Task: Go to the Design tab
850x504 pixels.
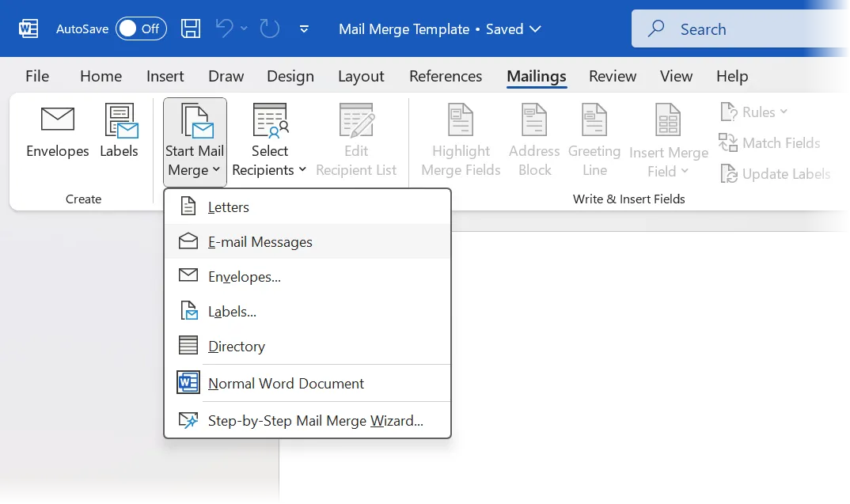Action: tap(290, 76)
